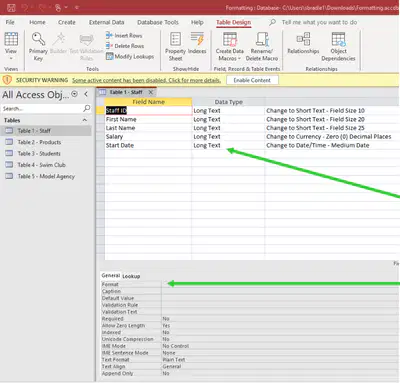The width and height of the screenshot is (400, 383).
Task: Open Table 4 - Swim Club
Action: (46, 165)
